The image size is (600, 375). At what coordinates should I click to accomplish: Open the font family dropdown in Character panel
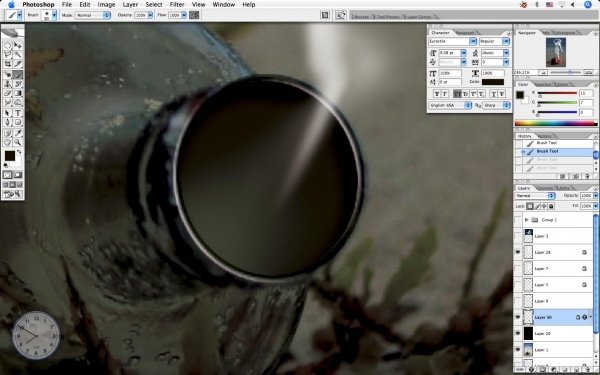[452, 41]
